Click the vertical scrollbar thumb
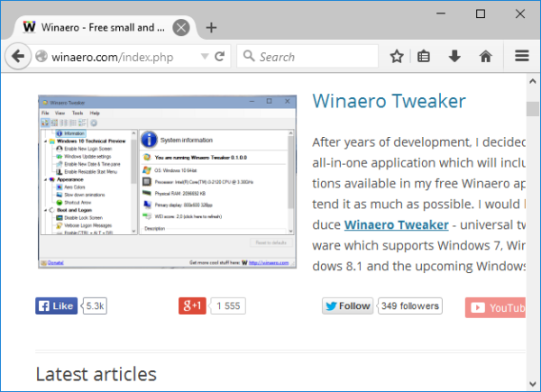541x392 pixels. pyautogui.click(x=532, y=109)
